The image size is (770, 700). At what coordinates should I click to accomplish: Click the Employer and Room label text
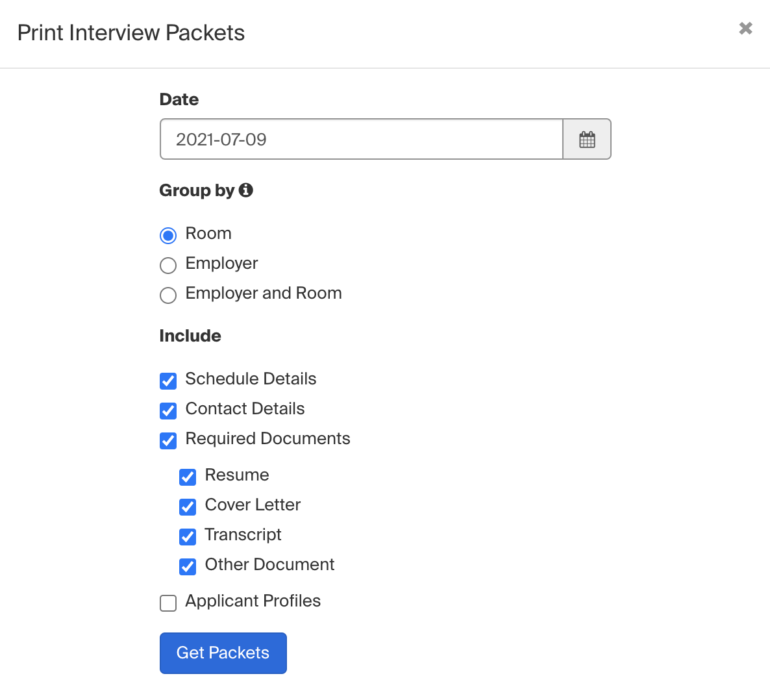(x=264, y=293)
